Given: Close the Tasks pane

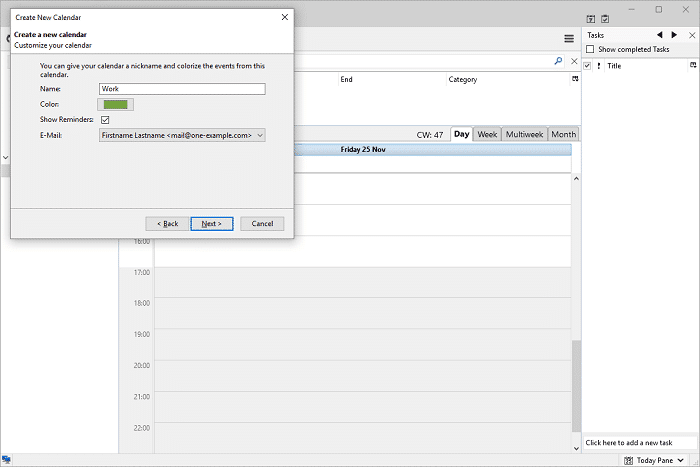Looking at the screenshot, I should (x=691, y=35).
